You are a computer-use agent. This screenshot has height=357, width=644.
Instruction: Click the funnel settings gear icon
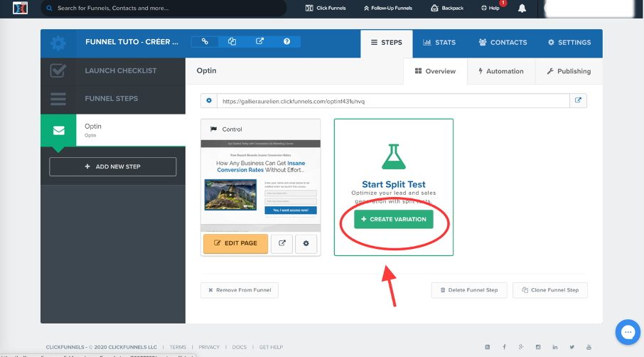point(58,43)
